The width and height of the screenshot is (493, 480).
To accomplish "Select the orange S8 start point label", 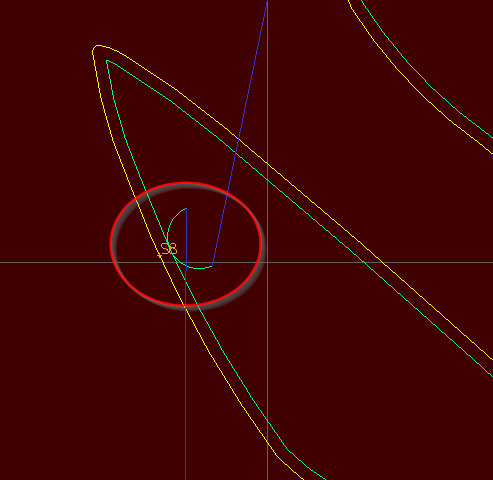I will 168,249.
